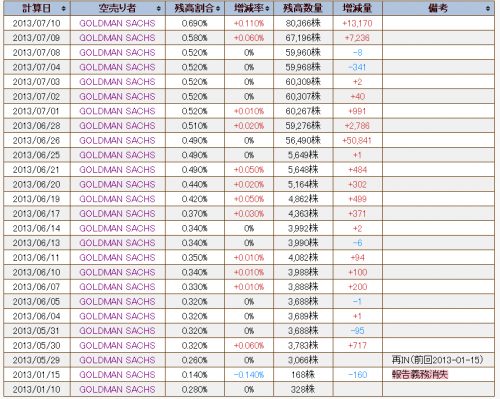Click the 増減量 column header
Image resolution: width=500 pixels, height=399 pixels.
pyautogui.click(x=358, y=8)
